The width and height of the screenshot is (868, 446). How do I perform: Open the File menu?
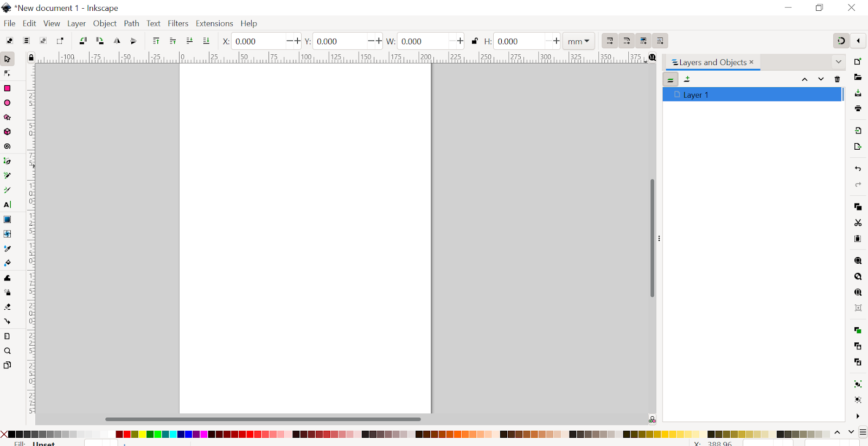click(9, 23)
